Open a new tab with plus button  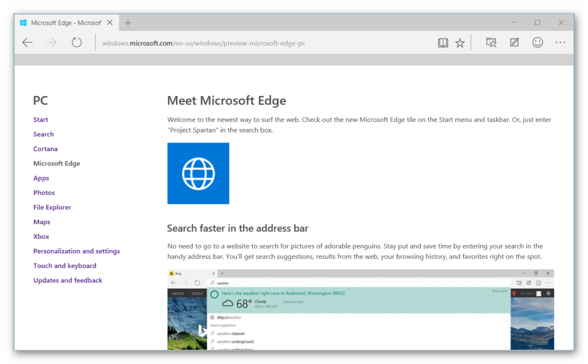[128, 23]
